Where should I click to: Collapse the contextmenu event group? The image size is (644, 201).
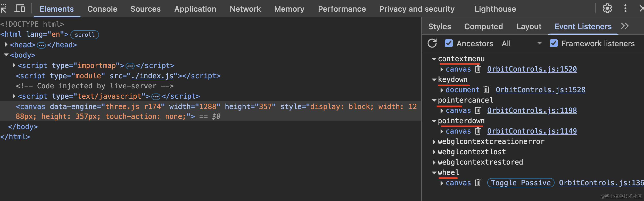434,59
